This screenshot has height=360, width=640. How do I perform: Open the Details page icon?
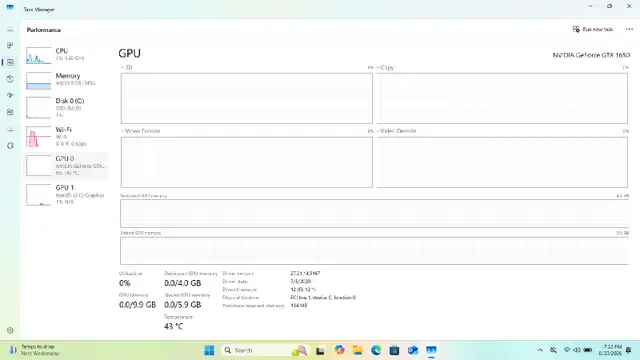10,129
